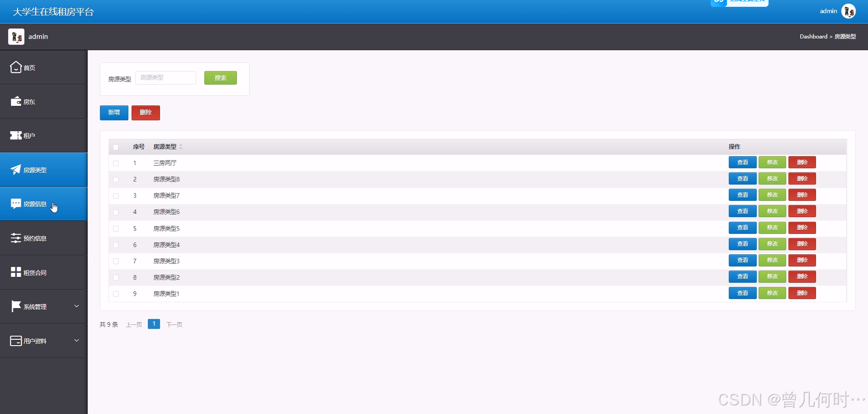Check the checkbox for row 三房两厅

click(x=116, y=163)
